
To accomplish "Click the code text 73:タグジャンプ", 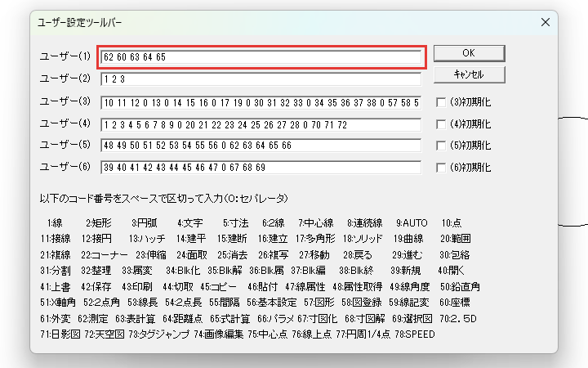I will (159, 334).
